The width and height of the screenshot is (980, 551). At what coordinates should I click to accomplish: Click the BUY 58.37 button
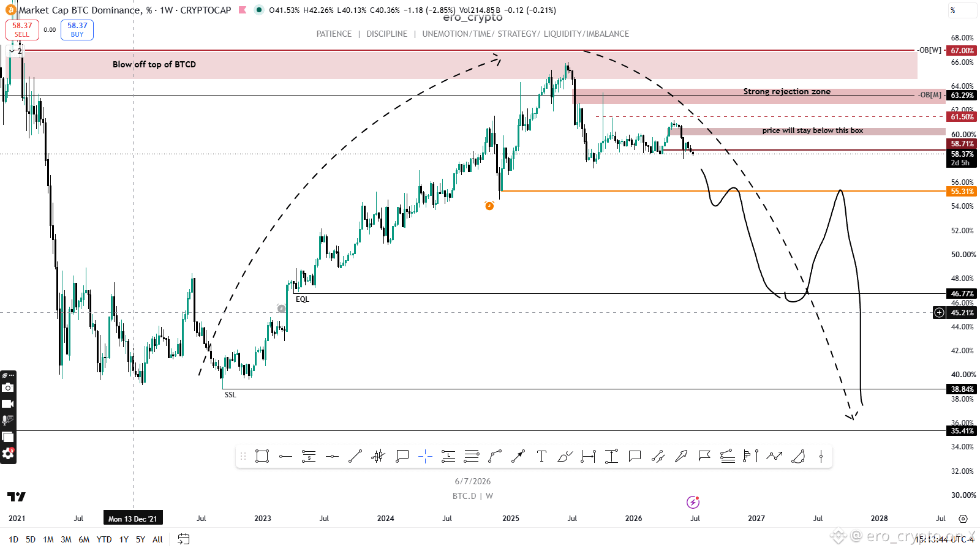click(x=77, y=29)
